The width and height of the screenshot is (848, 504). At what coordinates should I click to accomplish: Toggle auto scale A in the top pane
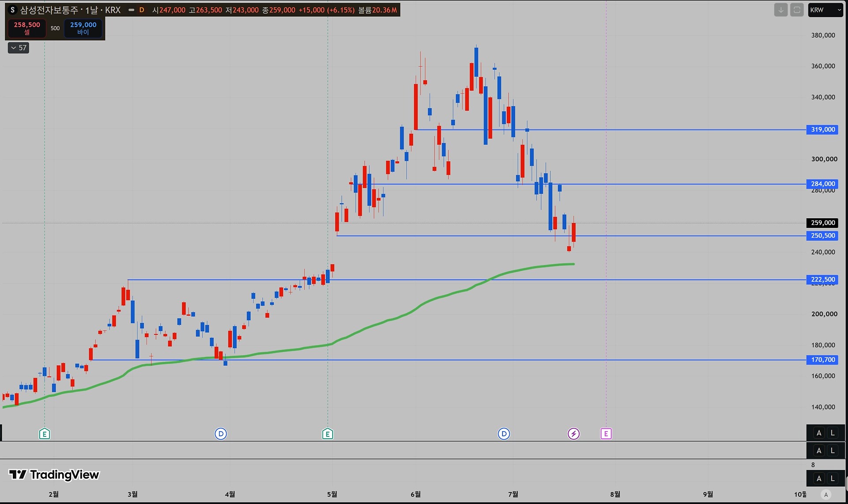(819, 433)
